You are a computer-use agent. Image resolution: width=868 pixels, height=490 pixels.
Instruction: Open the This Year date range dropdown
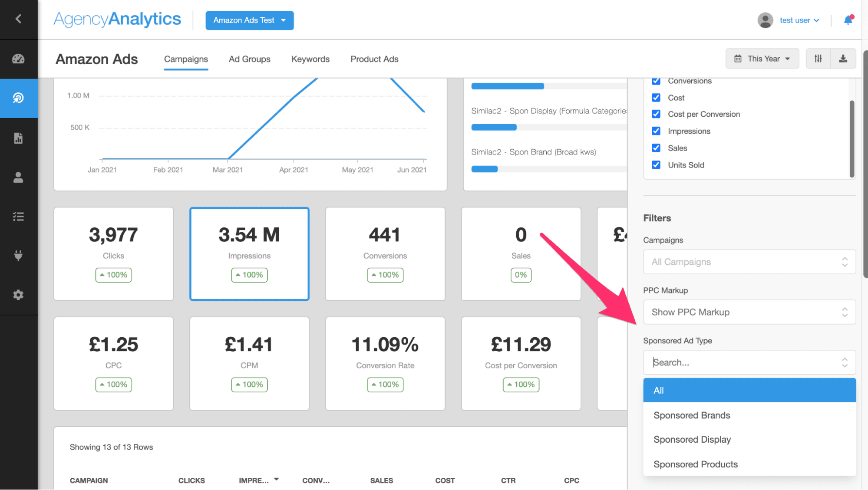coord(762,58)
